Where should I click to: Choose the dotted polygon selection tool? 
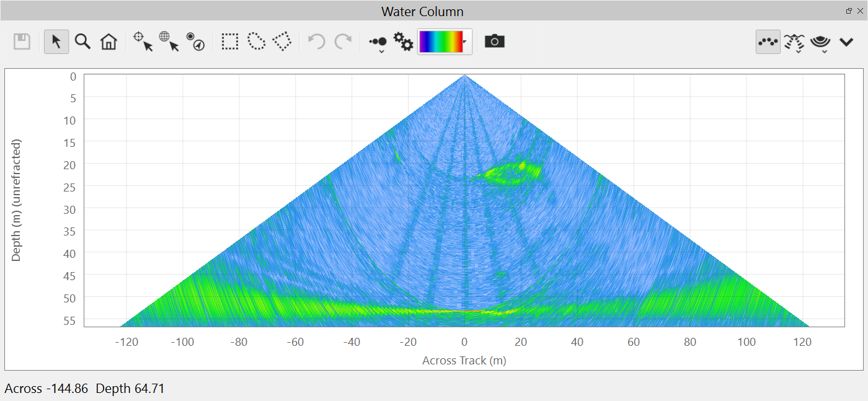click(x=282, y=42)
